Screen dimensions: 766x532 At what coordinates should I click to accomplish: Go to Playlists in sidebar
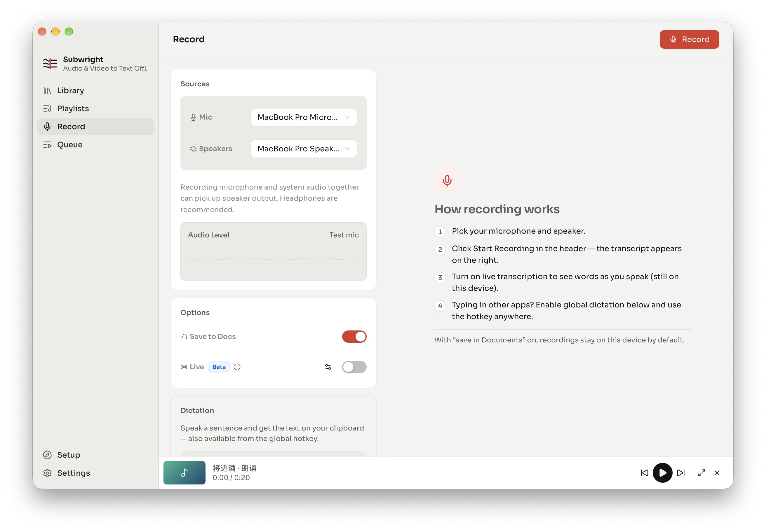95,108
